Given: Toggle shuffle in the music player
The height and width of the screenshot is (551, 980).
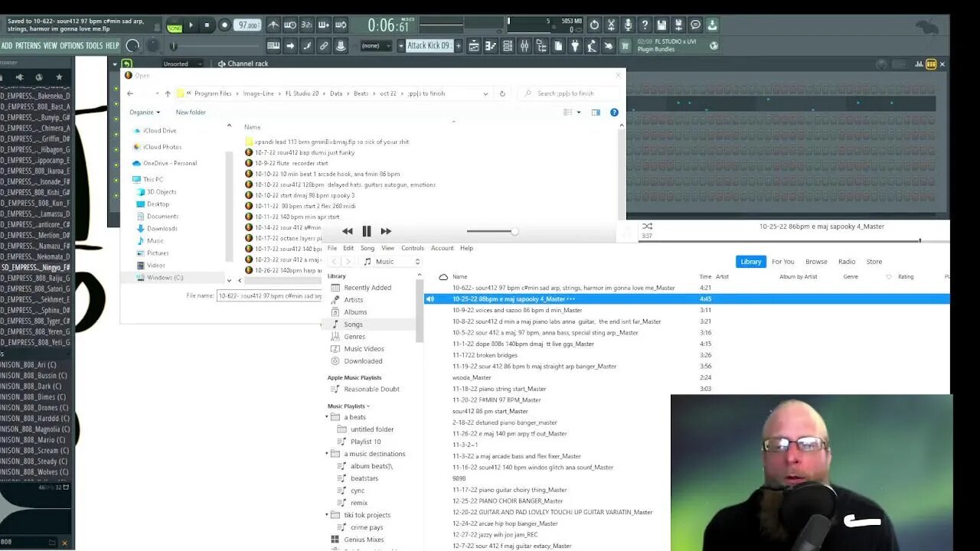Looking at the screenshot, I should pos(647,227).
